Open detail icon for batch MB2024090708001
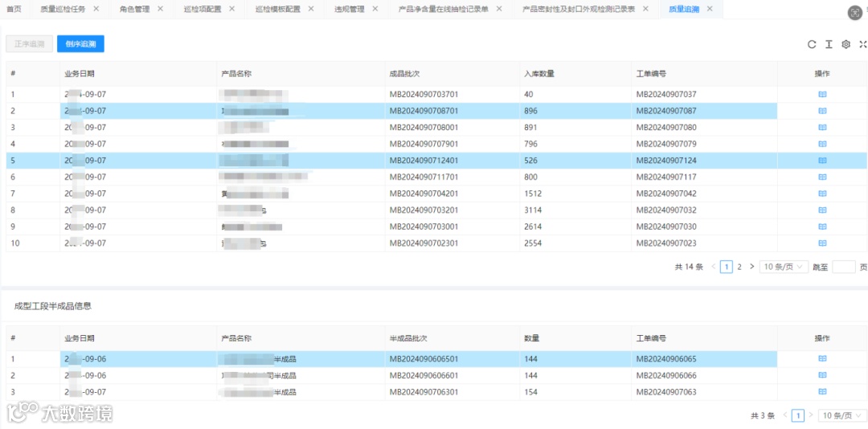Image resolution: width=868 pixels, height=429 pixels. click(822, 127)
